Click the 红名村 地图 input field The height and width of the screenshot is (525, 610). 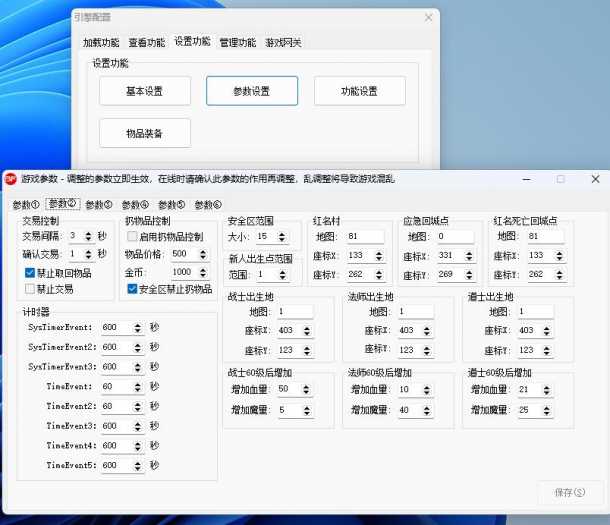[x=365, y=237]
